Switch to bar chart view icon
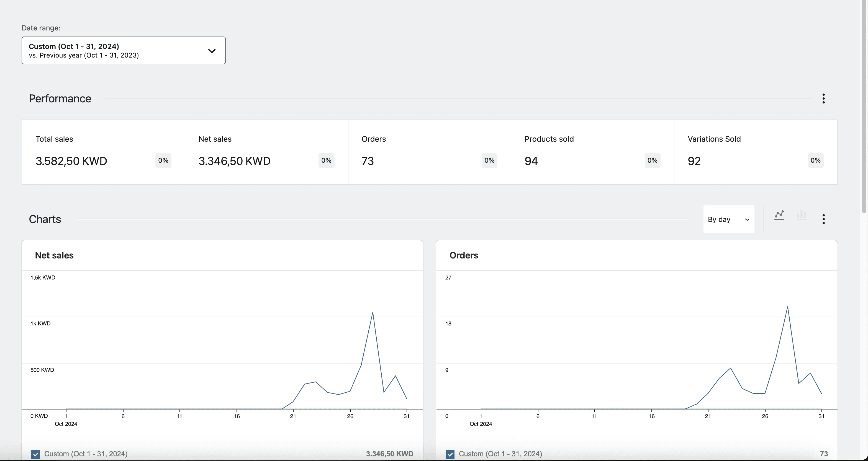The image size is (868, 461). 801,216
